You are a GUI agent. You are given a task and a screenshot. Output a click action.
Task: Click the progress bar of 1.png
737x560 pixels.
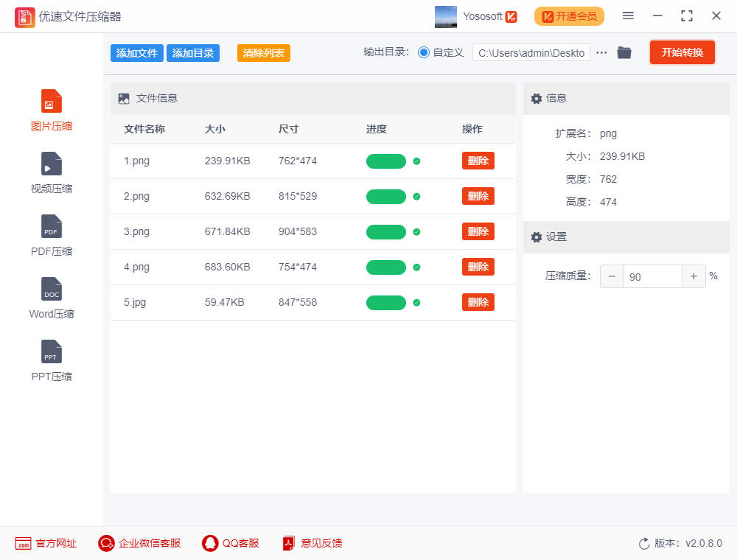coord(386,161)
